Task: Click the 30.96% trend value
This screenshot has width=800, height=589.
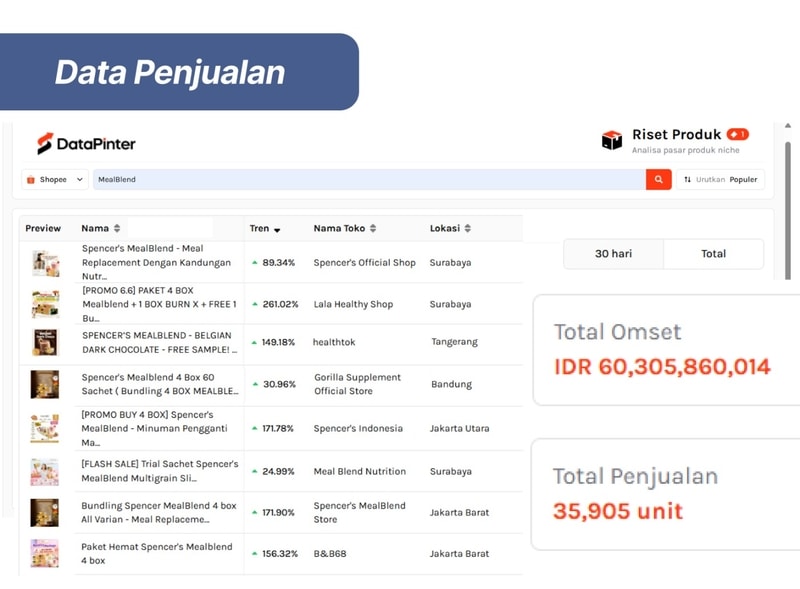Action: [x=279, y=384]
